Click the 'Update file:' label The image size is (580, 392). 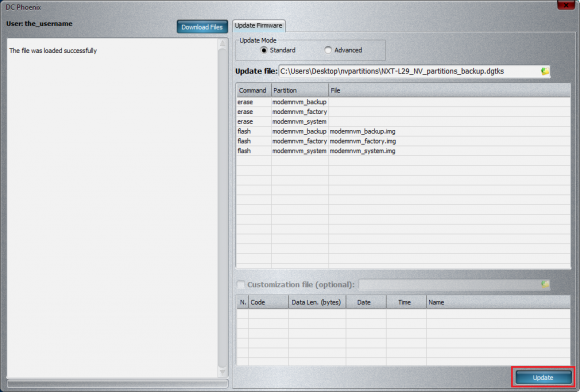tap(256, 71)
